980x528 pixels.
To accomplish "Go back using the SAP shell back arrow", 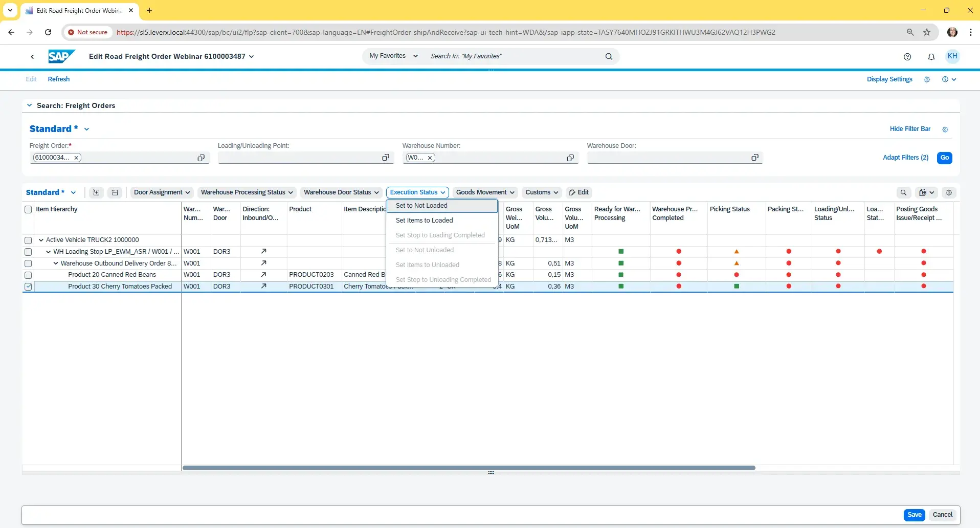I will coord(32,56).
